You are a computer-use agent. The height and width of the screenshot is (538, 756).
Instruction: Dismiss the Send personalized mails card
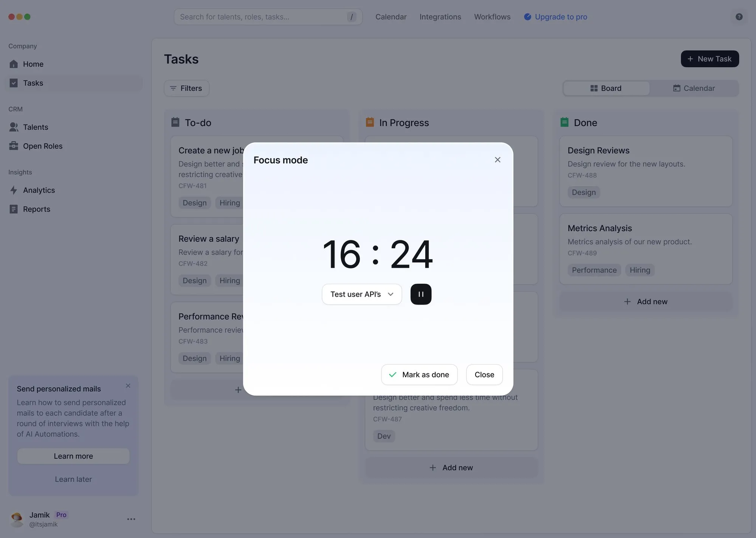pyautogui.click(x=128, y=386)
